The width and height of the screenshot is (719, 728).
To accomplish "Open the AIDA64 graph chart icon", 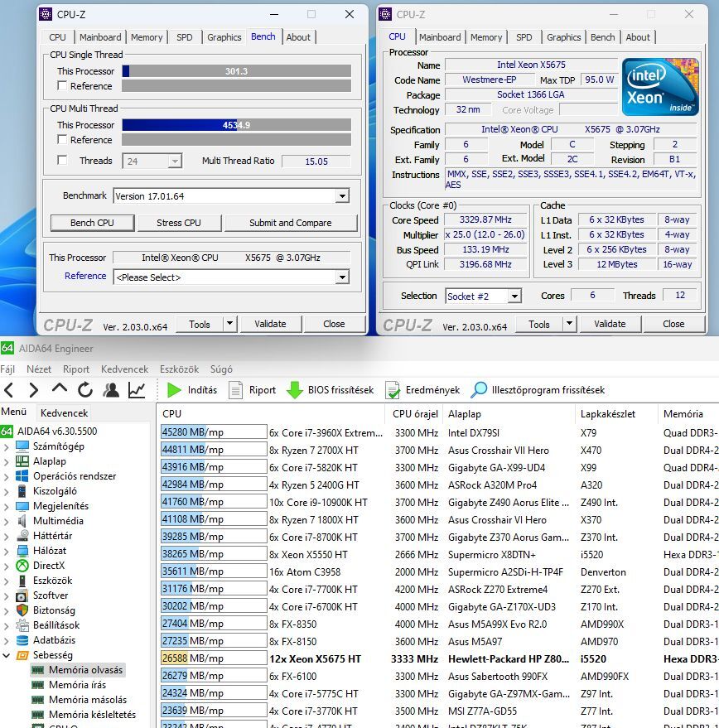I will (x=137, y=390).
